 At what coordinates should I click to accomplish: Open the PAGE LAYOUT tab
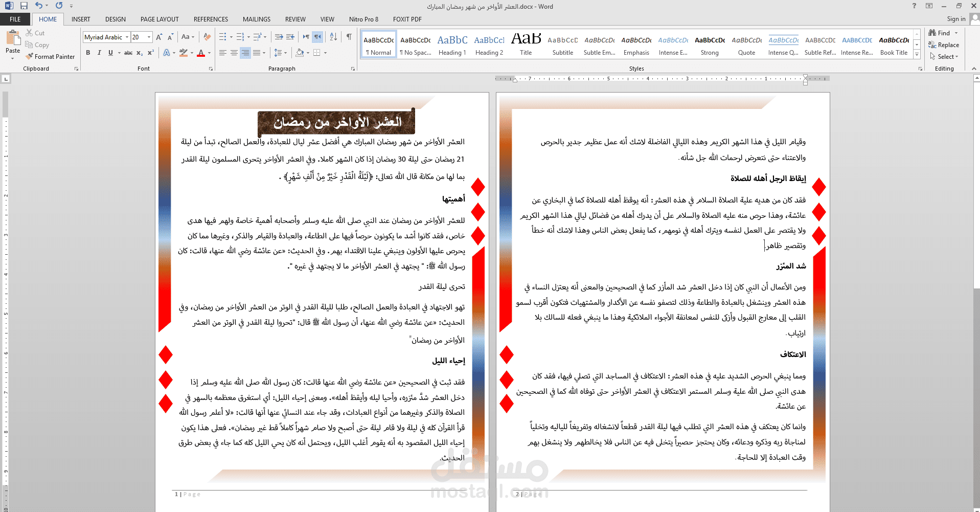pos(159,19)
